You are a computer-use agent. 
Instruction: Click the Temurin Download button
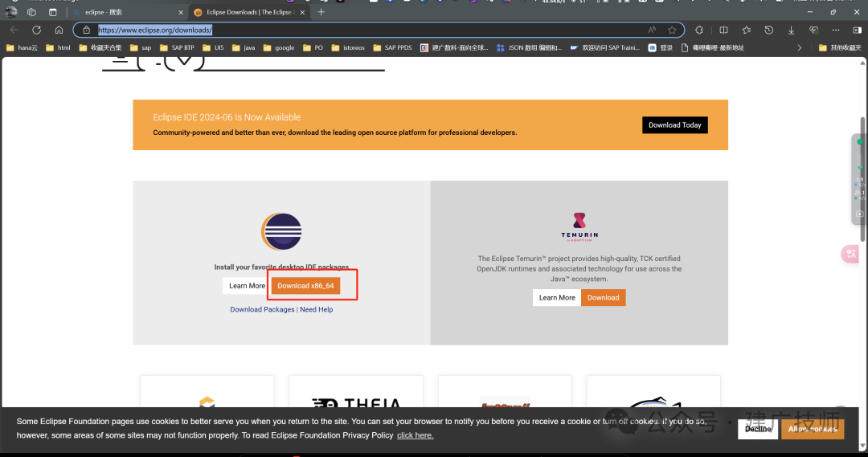pyautogui.click(x=604, y=298)
